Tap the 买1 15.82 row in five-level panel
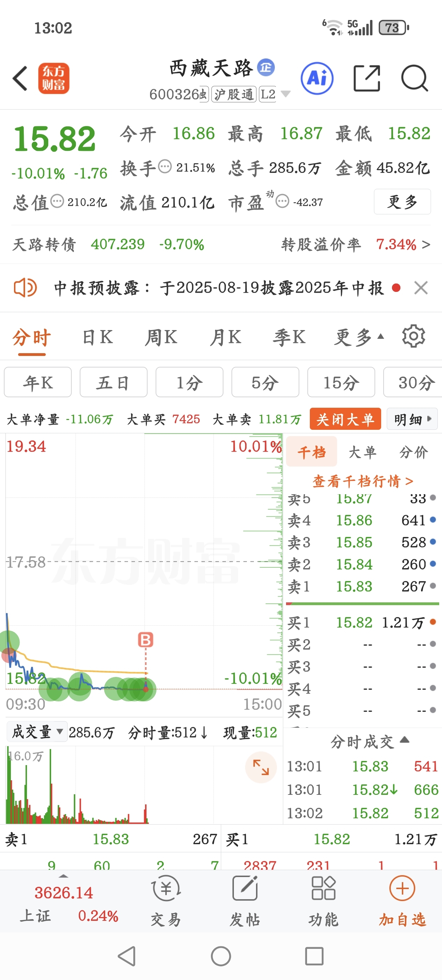This screenshot has width=442, height=980. [362, 622]
